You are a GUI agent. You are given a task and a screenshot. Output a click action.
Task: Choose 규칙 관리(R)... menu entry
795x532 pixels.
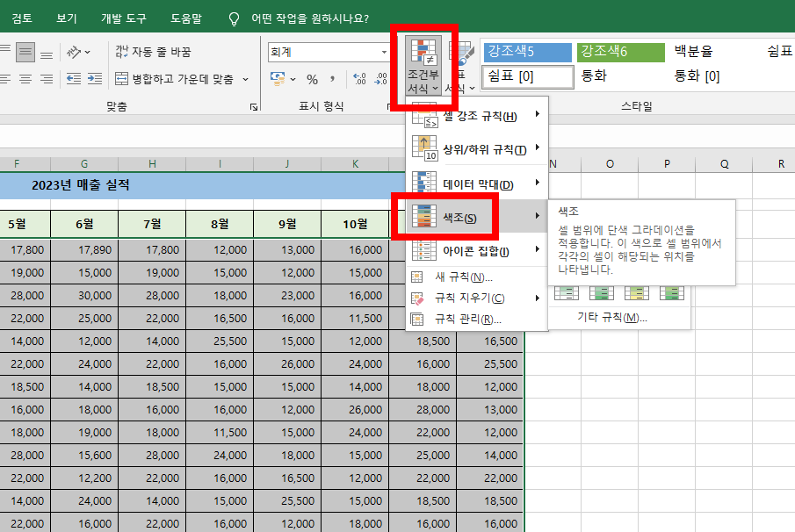point(477,320)
